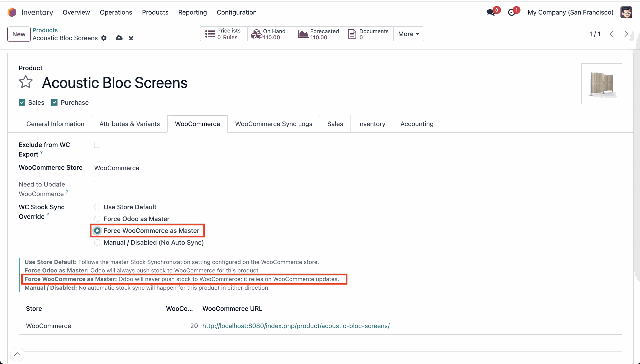640x364 pixels.
Task: Open the Operations menu
Action: tap(116, 12)
